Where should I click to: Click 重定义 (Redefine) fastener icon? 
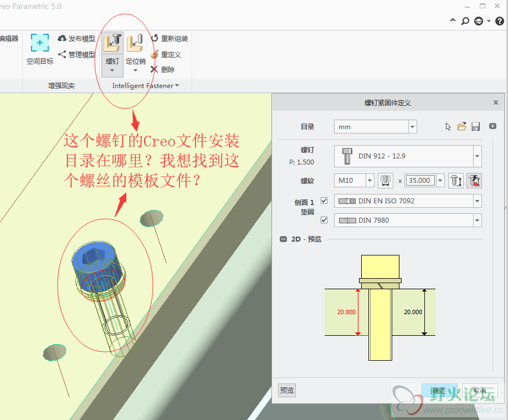pyautogui.click(x=155, y=54)
